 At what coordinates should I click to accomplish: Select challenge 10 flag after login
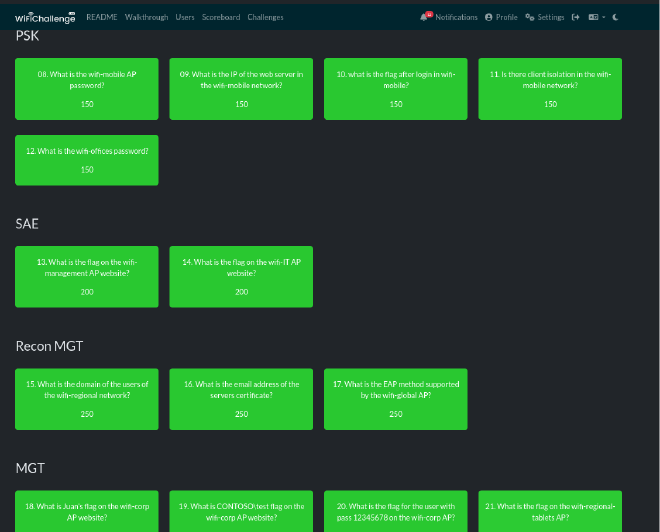(x=396, y=89)
